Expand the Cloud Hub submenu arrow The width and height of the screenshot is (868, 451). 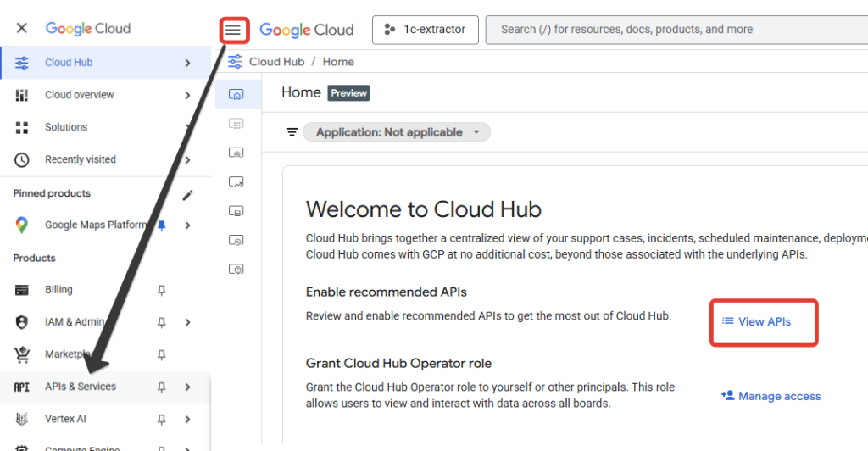click(x=187, y=63)
